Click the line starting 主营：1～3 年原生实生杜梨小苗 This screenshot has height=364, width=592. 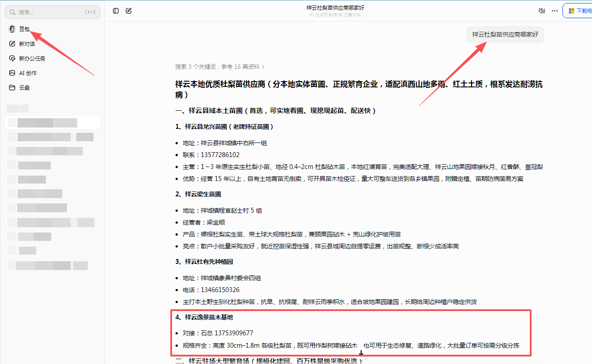[x=363, y=167]
